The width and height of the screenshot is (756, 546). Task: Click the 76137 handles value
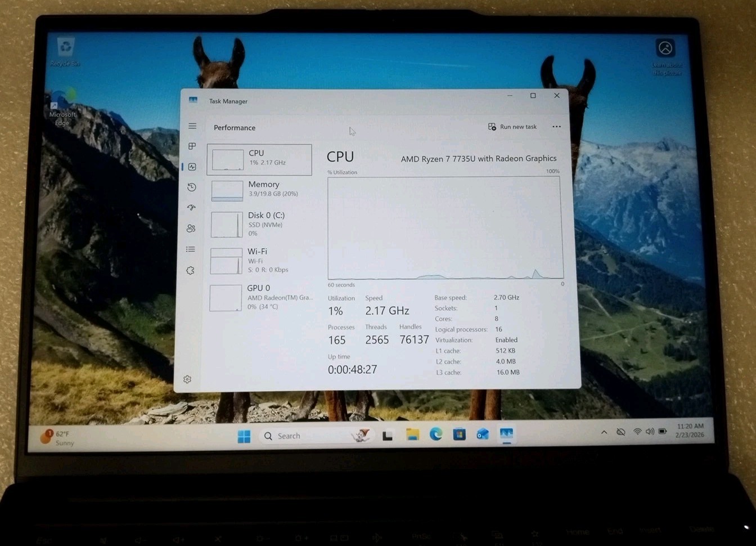click(x=414, y=340)
